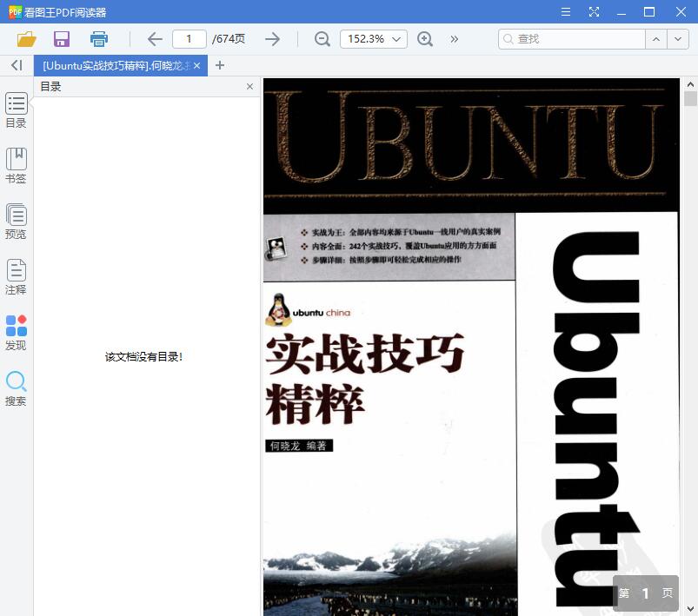Click the vertical scrollbar thumb
The image size is (698, 616).
690,98
